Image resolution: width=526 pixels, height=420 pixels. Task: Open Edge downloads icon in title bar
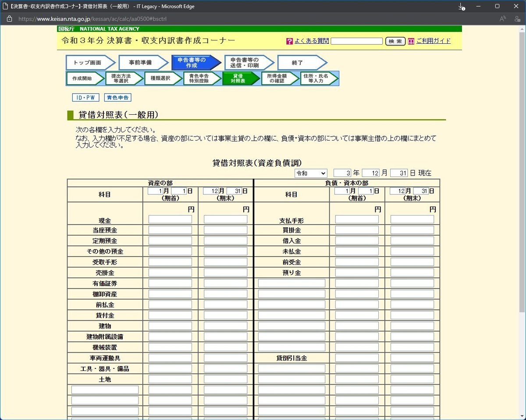coord(461,7)
